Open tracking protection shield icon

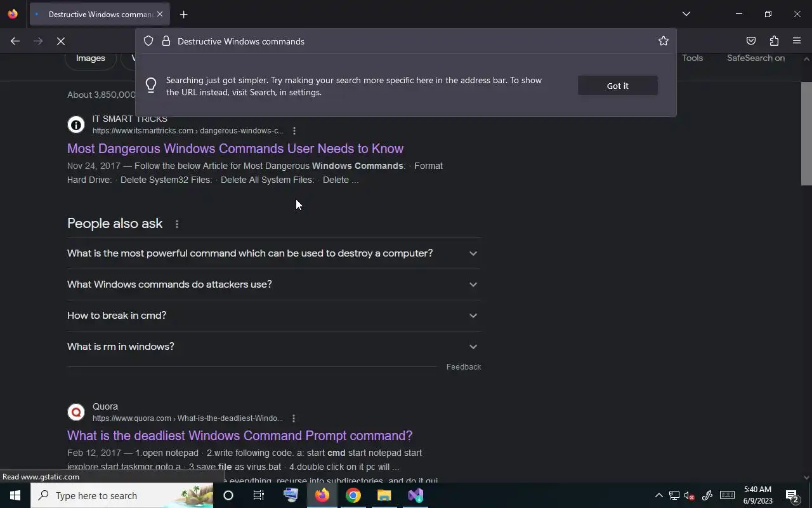point(148,41)
